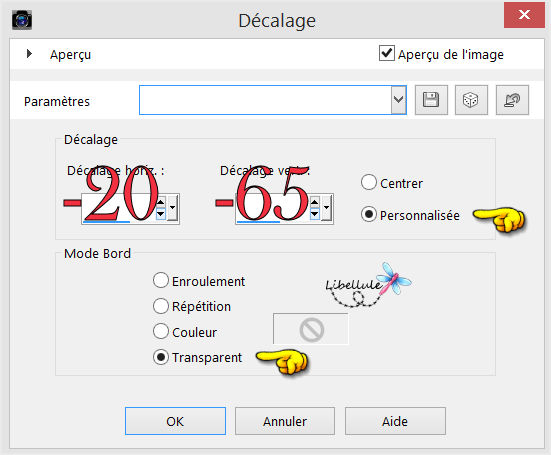Click the disabled edge color swatch

tap(311, 329)
